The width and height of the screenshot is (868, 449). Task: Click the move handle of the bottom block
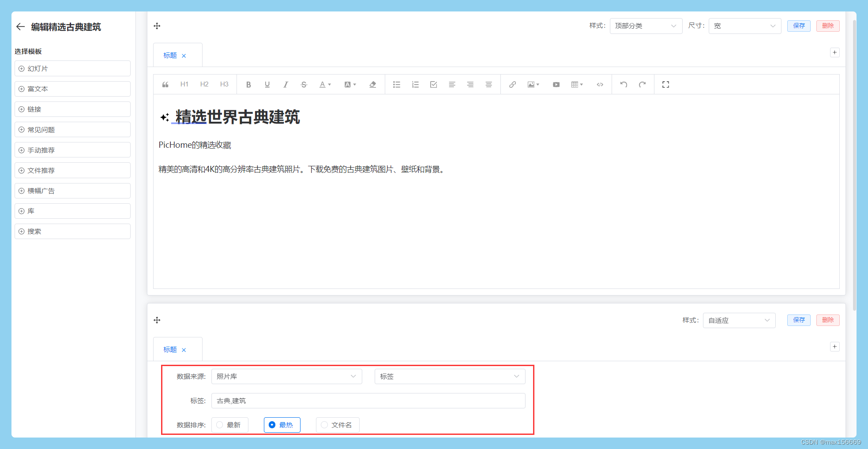157,320
